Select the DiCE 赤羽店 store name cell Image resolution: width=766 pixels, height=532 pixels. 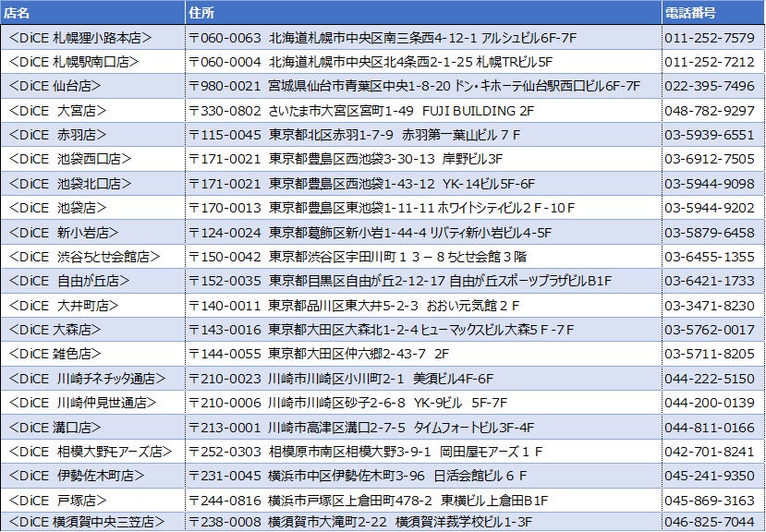92,135
